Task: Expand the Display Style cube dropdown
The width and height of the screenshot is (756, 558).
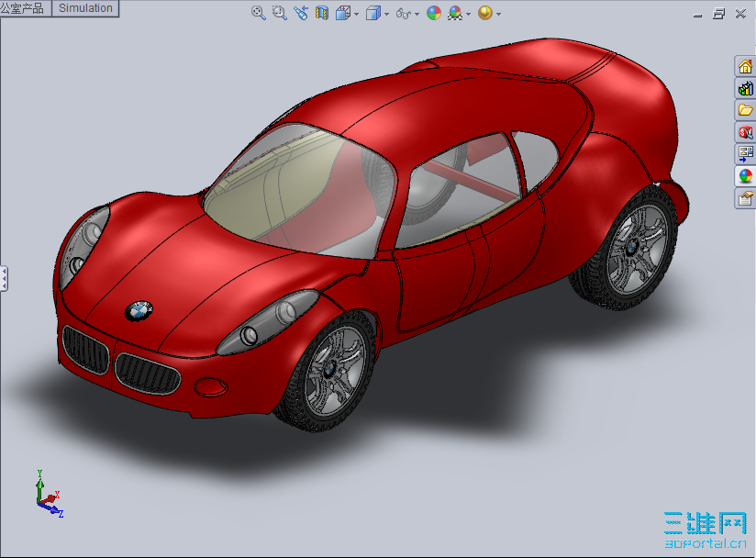Action: pos(387,15)
